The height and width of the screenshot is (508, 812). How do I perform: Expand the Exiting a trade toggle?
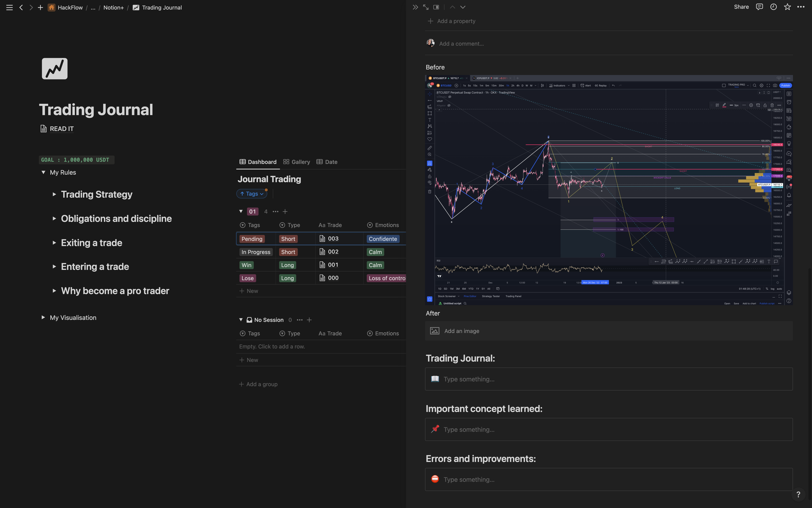54,242
